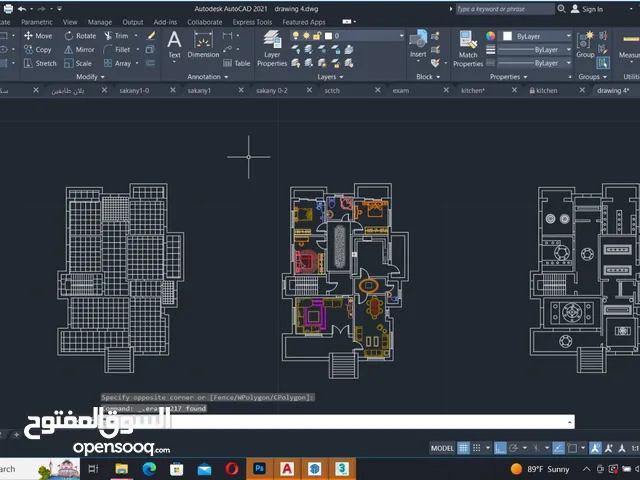The height and width of the screenshot is (480, 640).
Task: Toggle the drawing grid display
Action: click(463, 448)
